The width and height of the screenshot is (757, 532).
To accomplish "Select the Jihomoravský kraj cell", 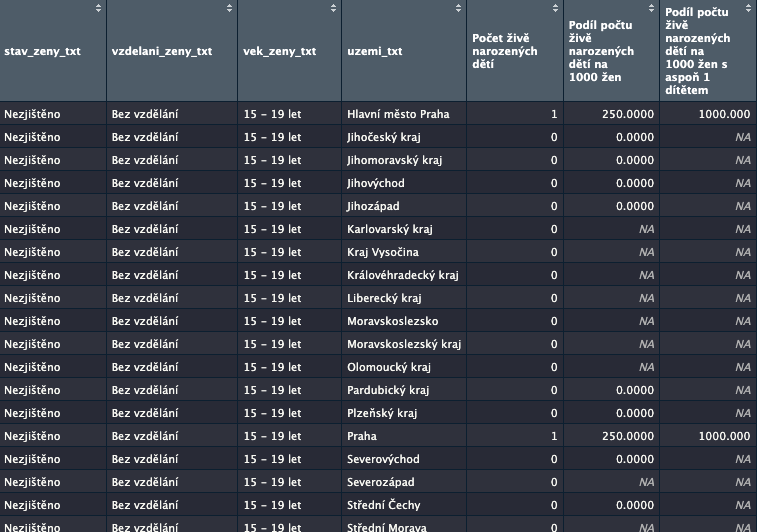I will click(x=394, y=160).
